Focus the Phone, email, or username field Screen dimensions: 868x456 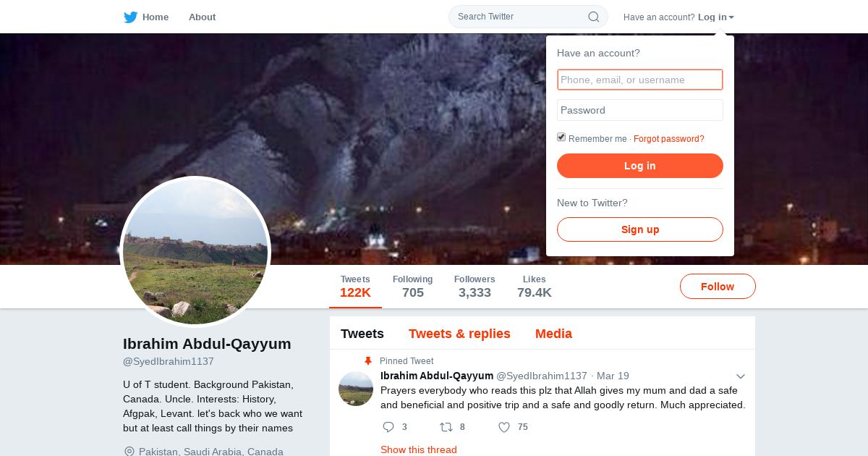(x=640, y=80)
